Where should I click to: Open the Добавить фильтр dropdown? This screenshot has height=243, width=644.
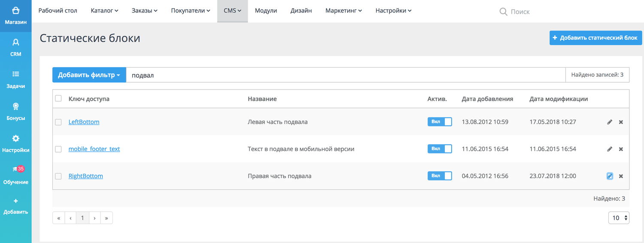89,75
